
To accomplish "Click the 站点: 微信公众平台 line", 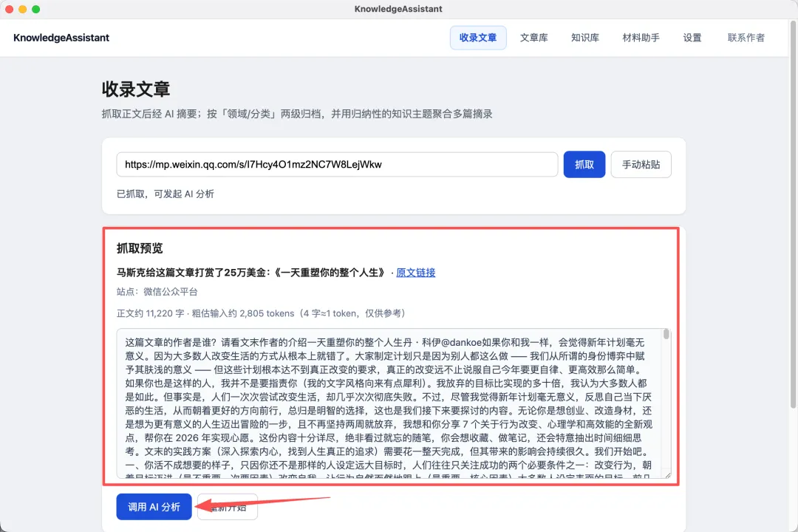I will [157, 292].
